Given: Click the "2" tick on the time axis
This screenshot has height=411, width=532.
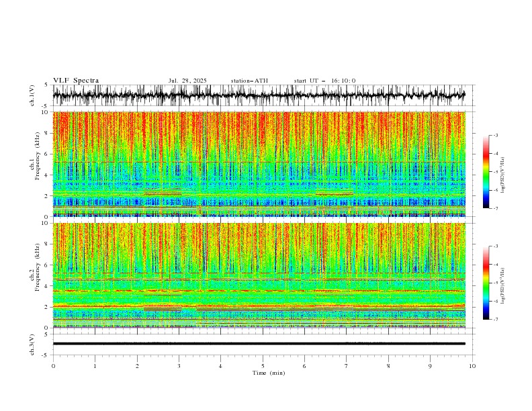Looking at the screenshot, I should point(137,366).
